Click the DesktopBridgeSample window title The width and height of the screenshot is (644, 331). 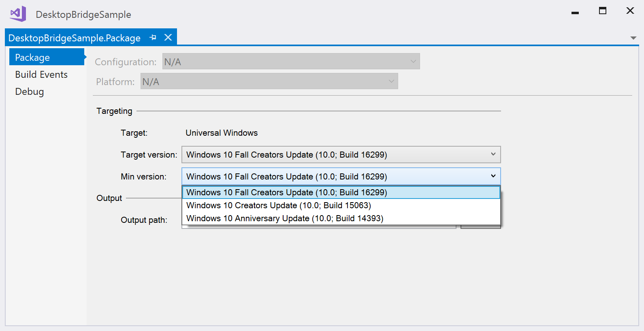(x=83, y=15)
